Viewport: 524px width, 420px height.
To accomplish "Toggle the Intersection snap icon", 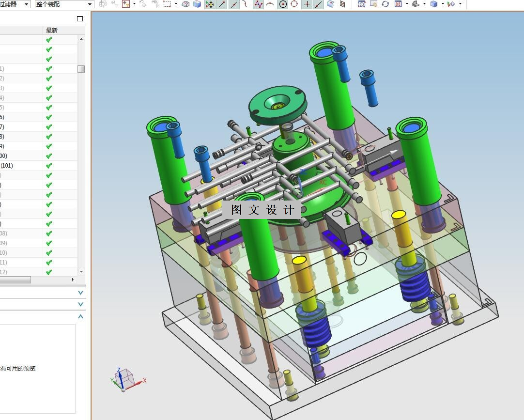I will click(x=270, y=4).
